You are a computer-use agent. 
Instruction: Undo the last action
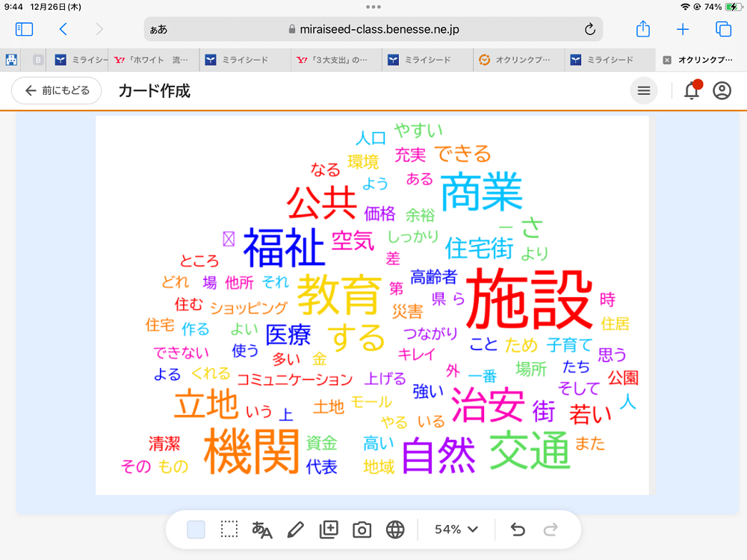click(x=518, y=529)
